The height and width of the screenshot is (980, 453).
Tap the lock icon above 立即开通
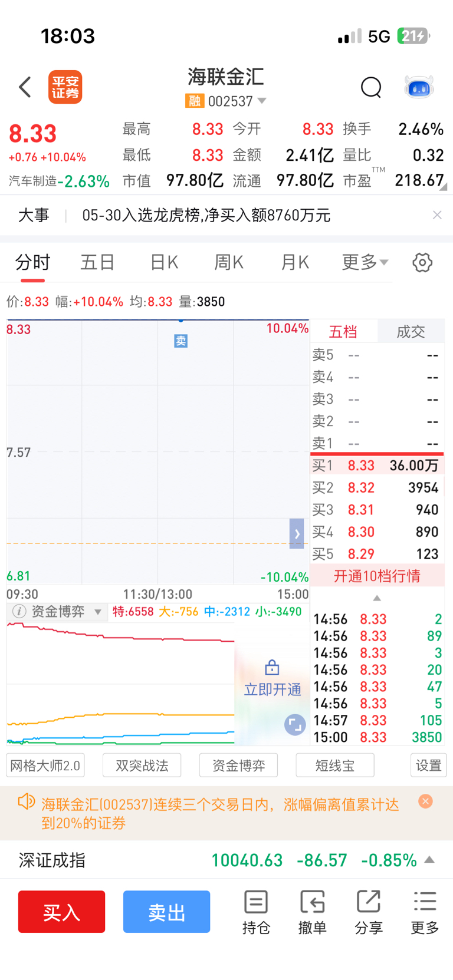(x=272, y=667)
